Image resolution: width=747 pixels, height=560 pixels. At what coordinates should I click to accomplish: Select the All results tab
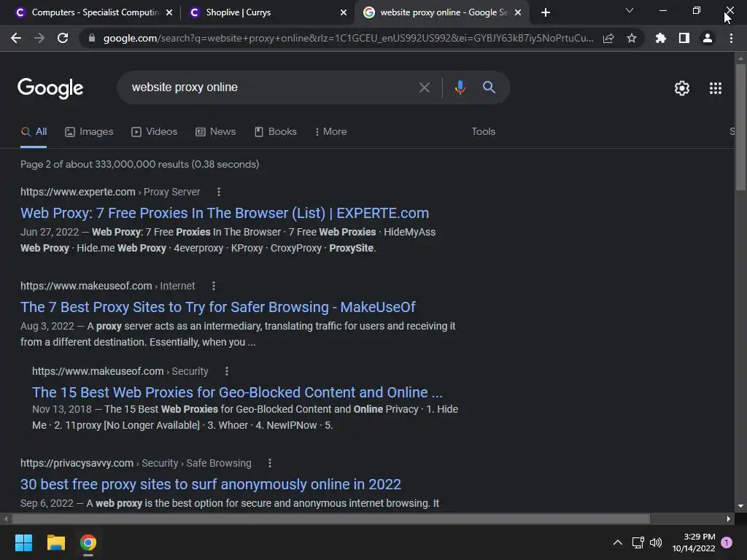pos(34,131)
